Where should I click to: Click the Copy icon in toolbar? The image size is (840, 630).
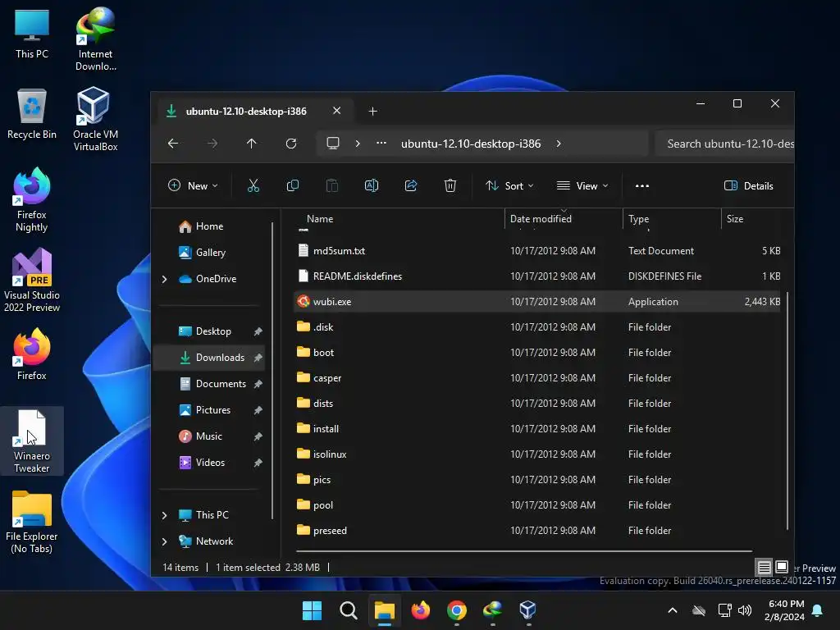(293, 186)
